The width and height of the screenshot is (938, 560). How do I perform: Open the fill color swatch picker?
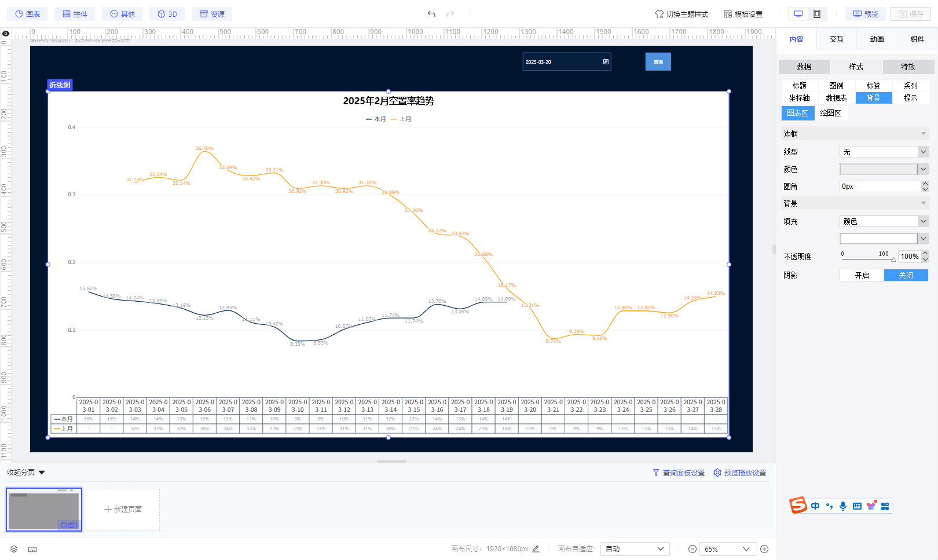[x=884, y=239]
